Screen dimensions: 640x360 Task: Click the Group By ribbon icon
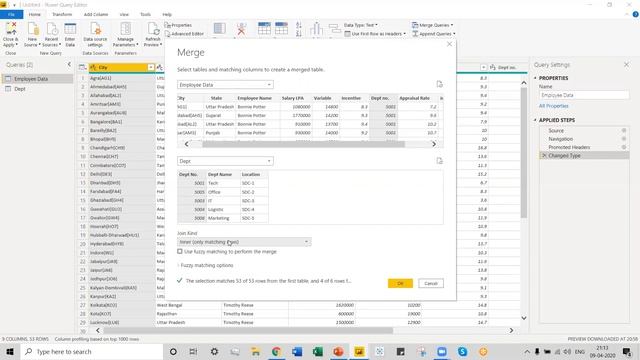click(x=335, y=29)
